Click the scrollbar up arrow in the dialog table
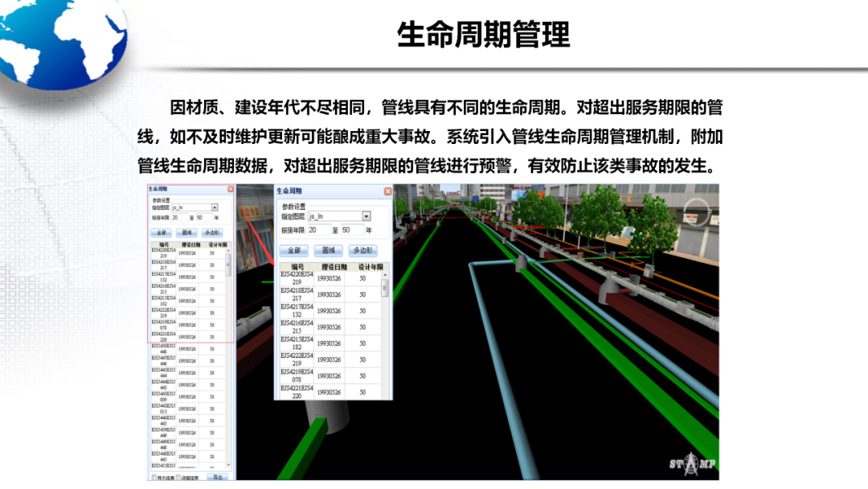Viewport: 868px width, 489px height. (384, 275)
